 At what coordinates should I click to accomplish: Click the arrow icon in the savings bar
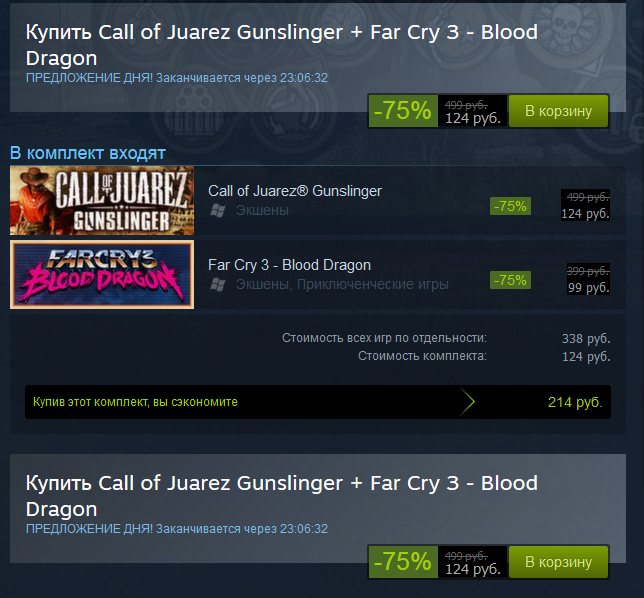[468, 402]
